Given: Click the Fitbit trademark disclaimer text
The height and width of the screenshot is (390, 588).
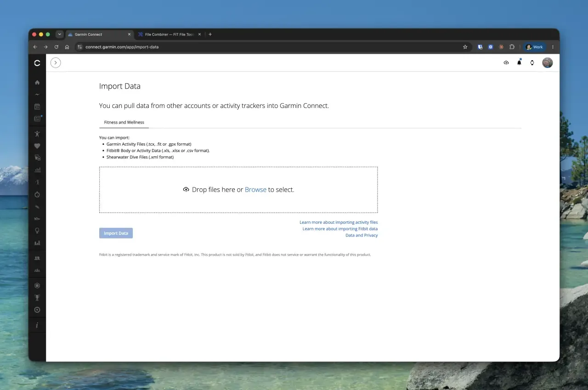Looking at the screenshot, I should (235, 254).
